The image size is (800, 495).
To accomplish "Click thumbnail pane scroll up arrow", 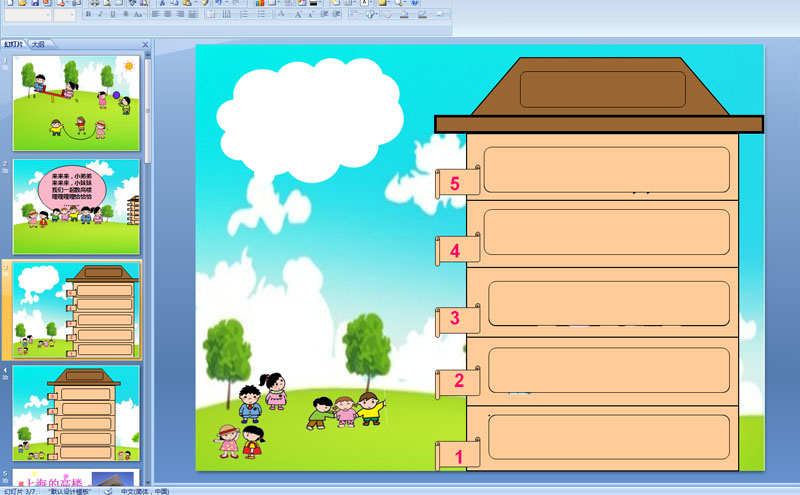I will click(148, 54).
